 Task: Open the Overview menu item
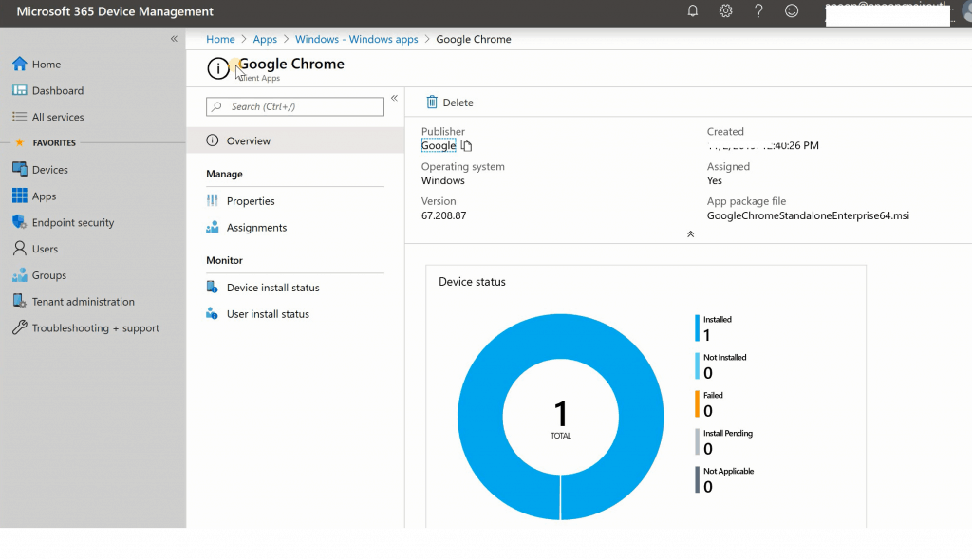[295, 140]
